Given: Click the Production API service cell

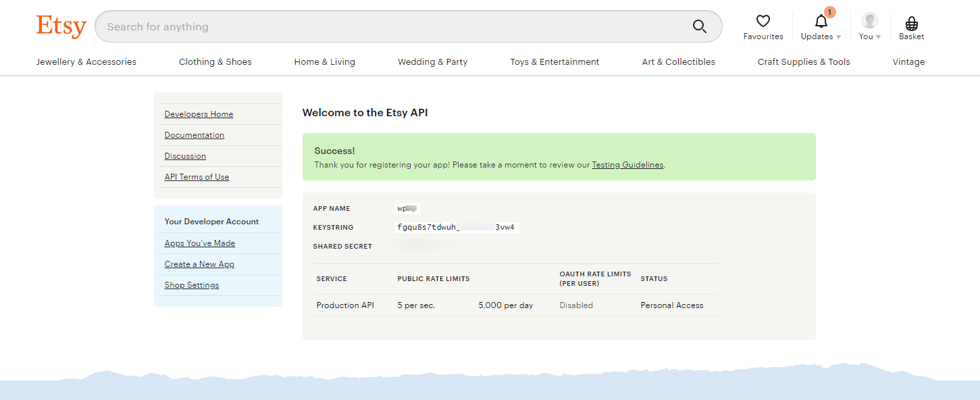Looking at the screenshot, I should pos(345,305).
